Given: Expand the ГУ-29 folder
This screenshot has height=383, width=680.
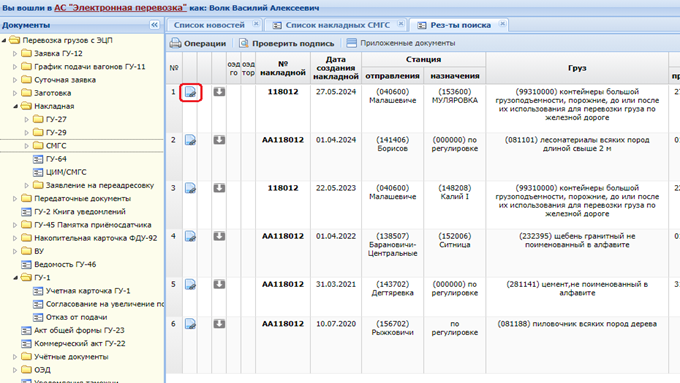Looking at the screenshot, I should pyautogui.click(x=26, y=133).
